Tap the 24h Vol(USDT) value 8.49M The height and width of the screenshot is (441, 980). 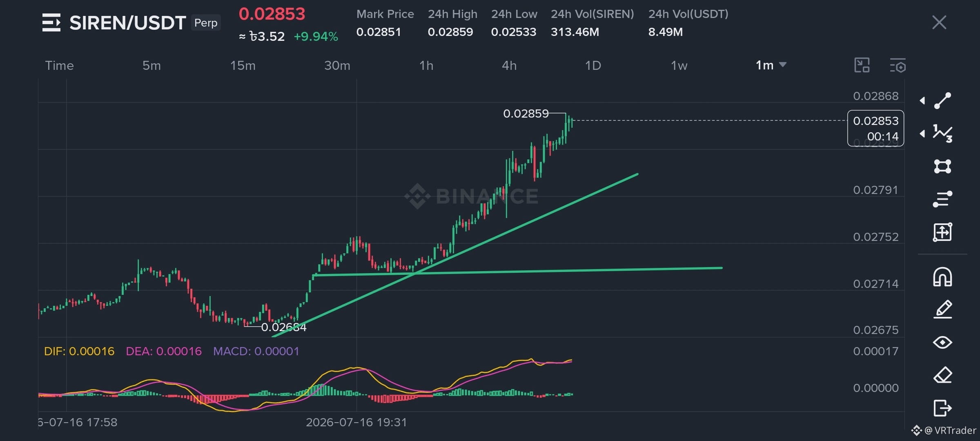click(x=665, y=32)
